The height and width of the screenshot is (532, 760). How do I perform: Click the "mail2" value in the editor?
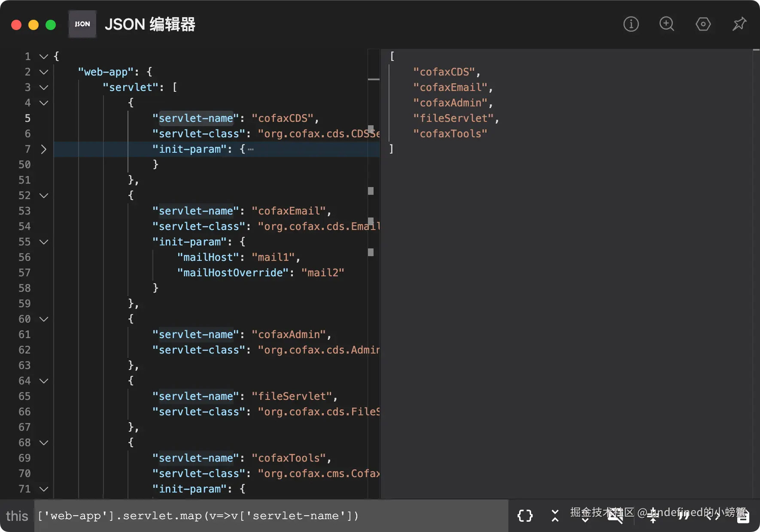click(x=323, y=272)
